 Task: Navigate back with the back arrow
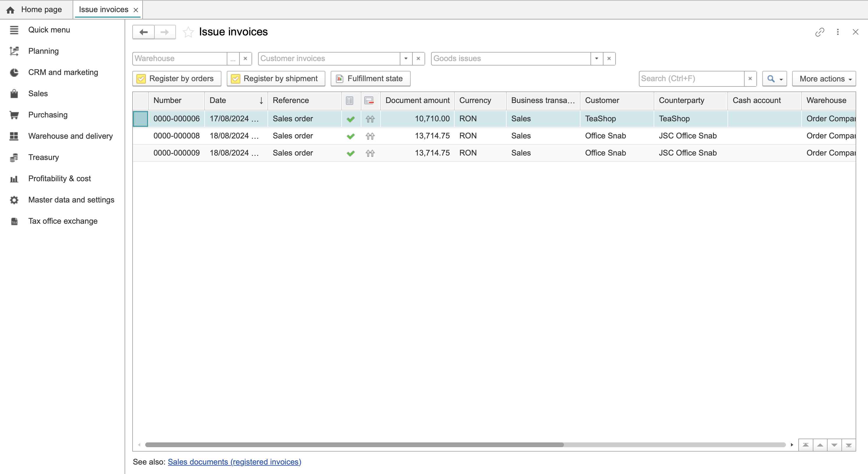143,32
